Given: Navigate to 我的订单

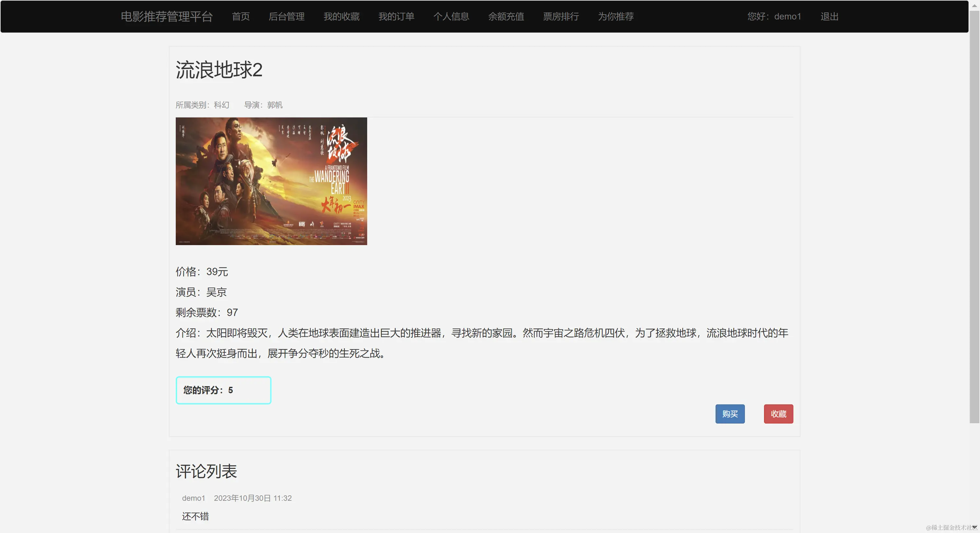Looking at the screenshot, I should click(396, 16).
